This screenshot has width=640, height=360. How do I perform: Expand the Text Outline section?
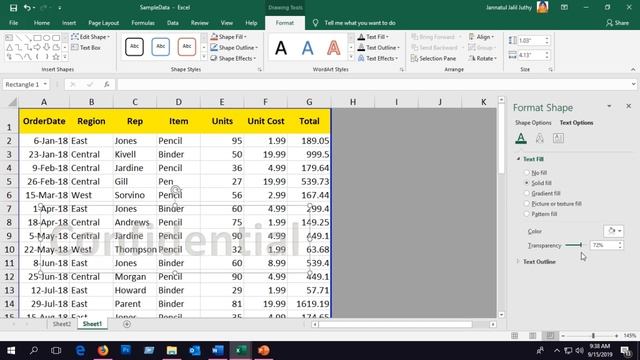pos(518,261)
